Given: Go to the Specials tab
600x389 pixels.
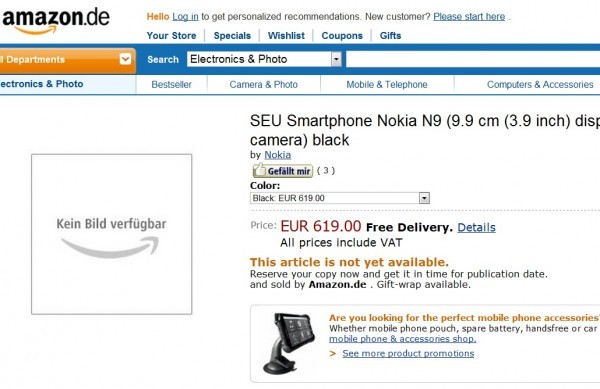Looking at the screenshot, I should [232, 36].
